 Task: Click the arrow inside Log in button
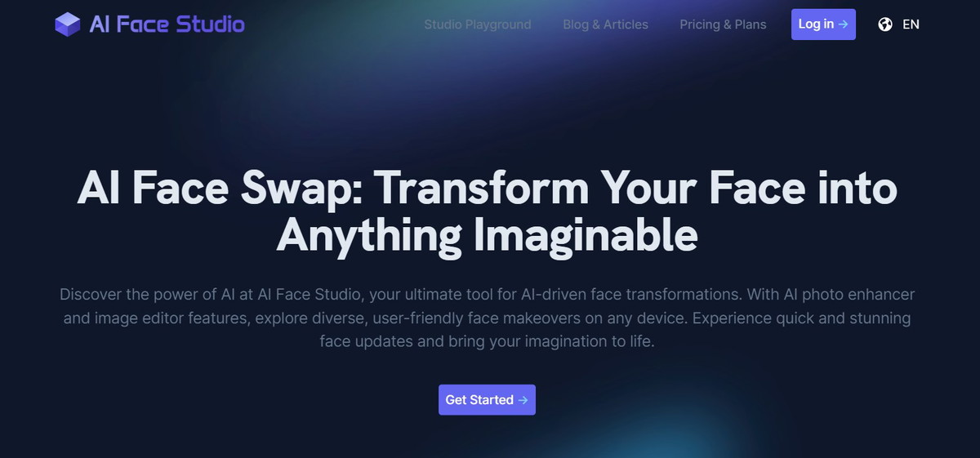(x=844, y=24)
